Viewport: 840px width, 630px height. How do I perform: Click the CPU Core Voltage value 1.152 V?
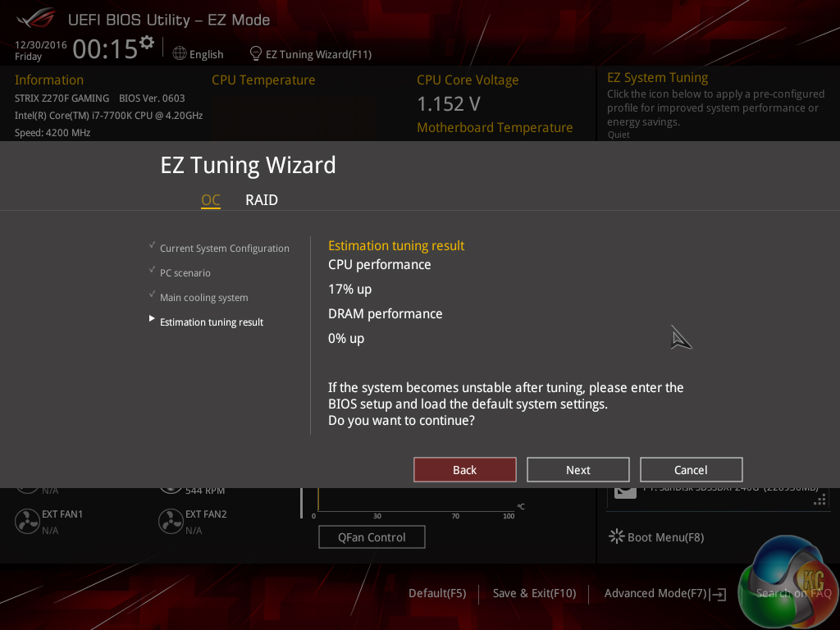449,104
